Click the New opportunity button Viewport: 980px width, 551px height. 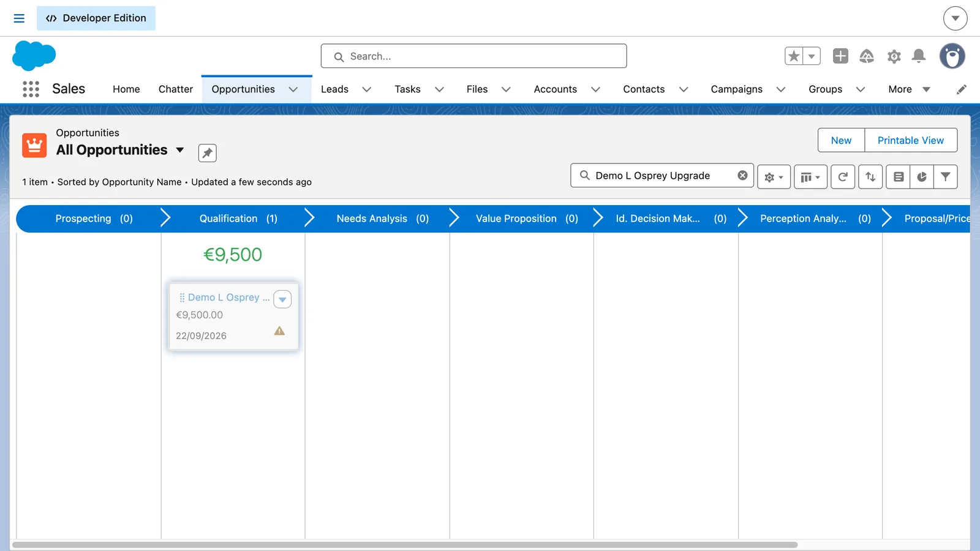click(x=841, y=140)
